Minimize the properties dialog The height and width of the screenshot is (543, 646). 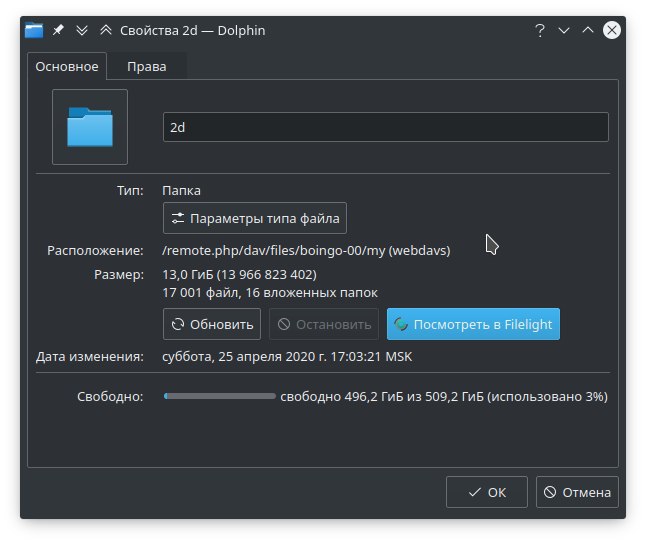click(564, 30)
